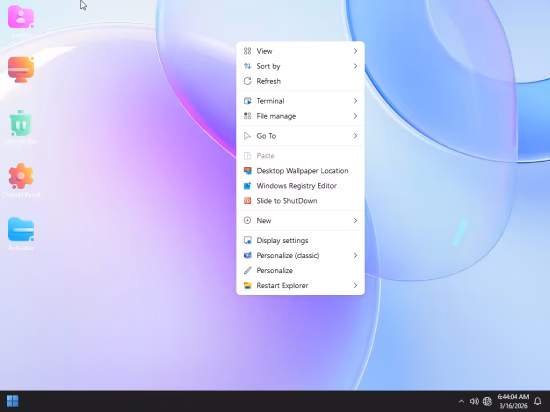Image resolution: width=550 pixels, height=412 pixels.
Task: Select Desktop Wallpaper Location entry
Action: pyautogui.click(x=300, y=171)
